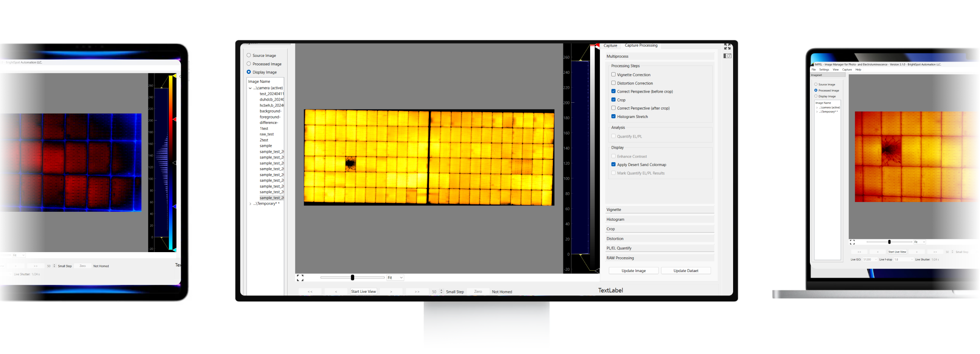Click the expand-arrows icon above the camera icon
Viewport: 980px width, 354px height.
[x=727, y=47]
